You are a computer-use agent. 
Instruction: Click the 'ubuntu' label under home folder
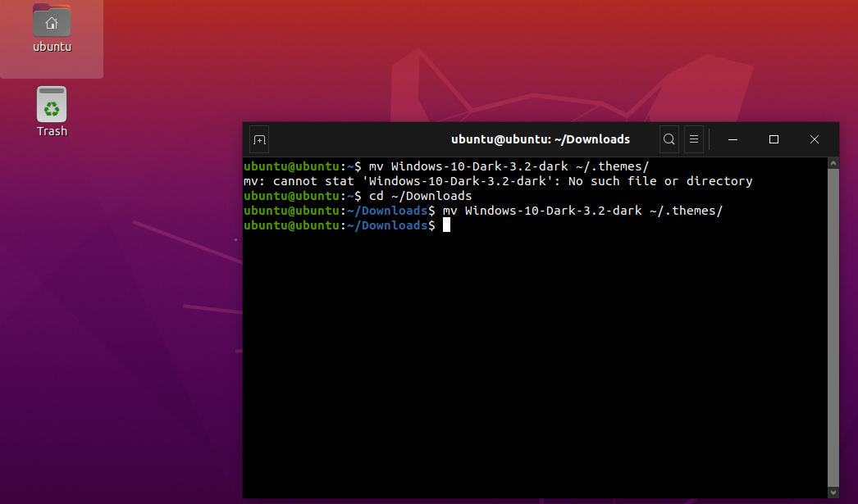52,47
